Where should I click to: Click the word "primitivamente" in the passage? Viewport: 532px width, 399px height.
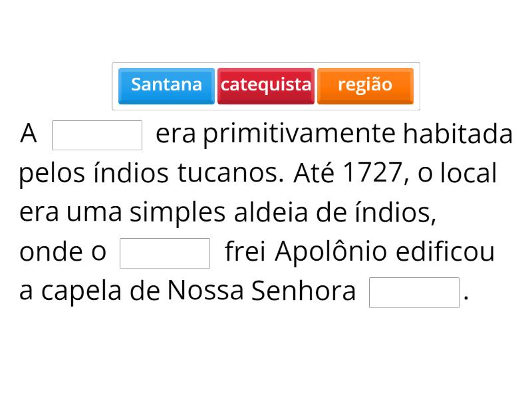click(300, 134)
